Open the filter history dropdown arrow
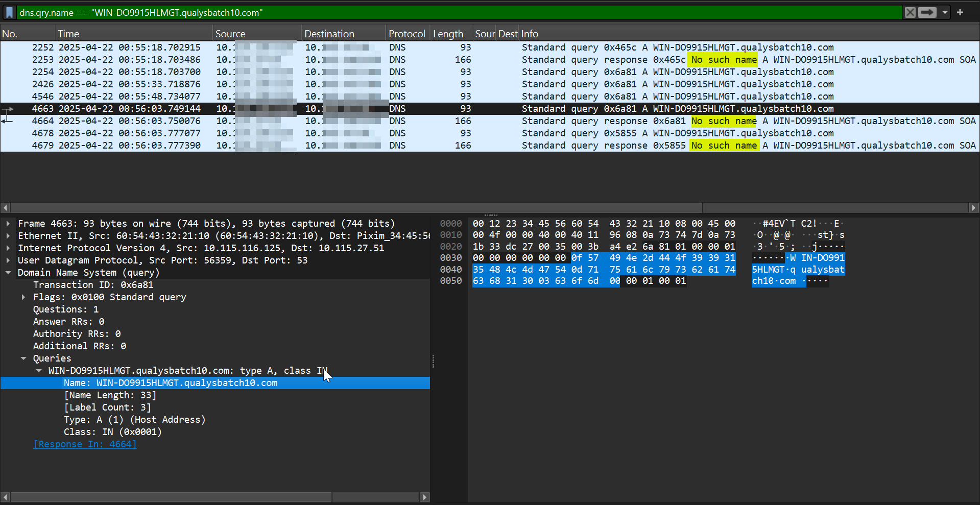 click(945, 12)
